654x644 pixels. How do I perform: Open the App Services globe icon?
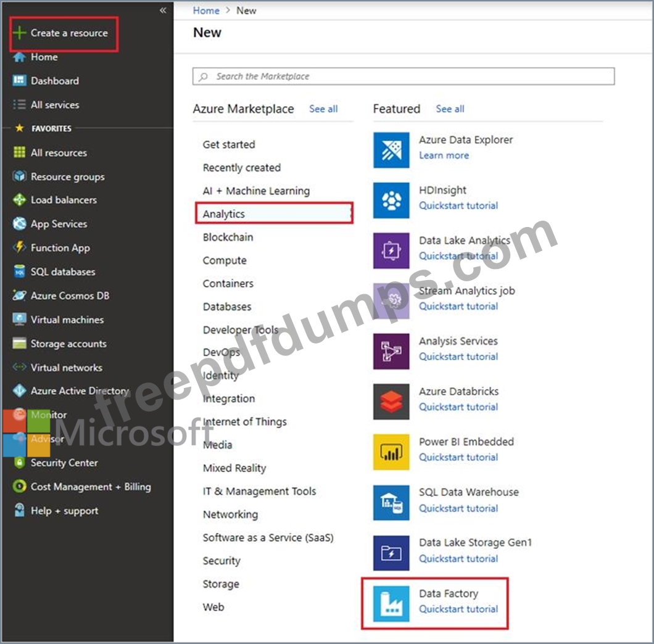pos(19,223)
